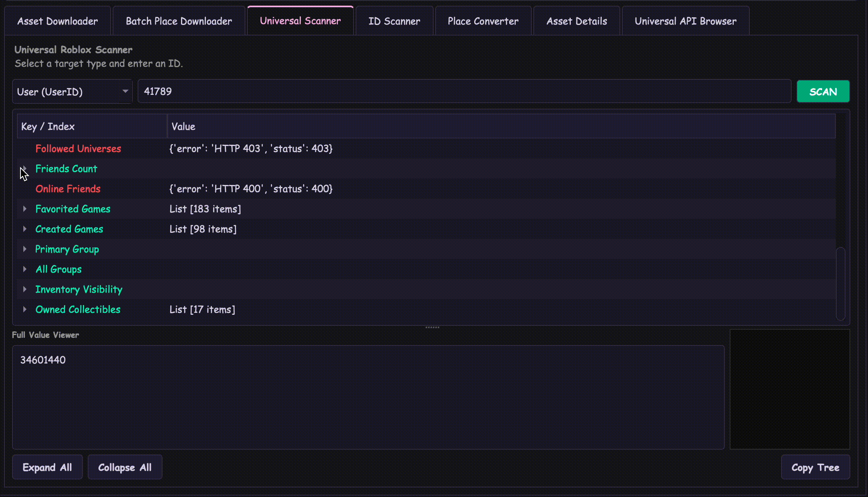Click the Copy Tree button
The width and height of the screenshot is (868, 497).
(x=815, y=467)
